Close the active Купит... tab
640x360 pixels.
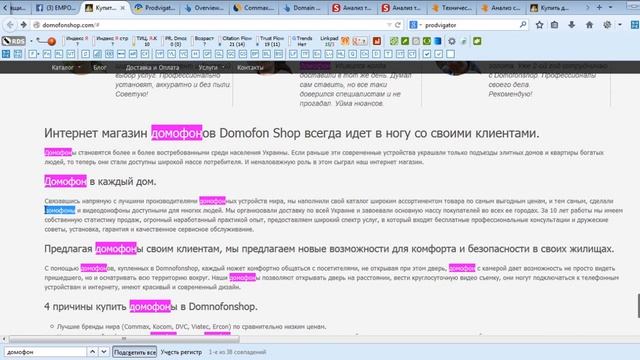122,8
